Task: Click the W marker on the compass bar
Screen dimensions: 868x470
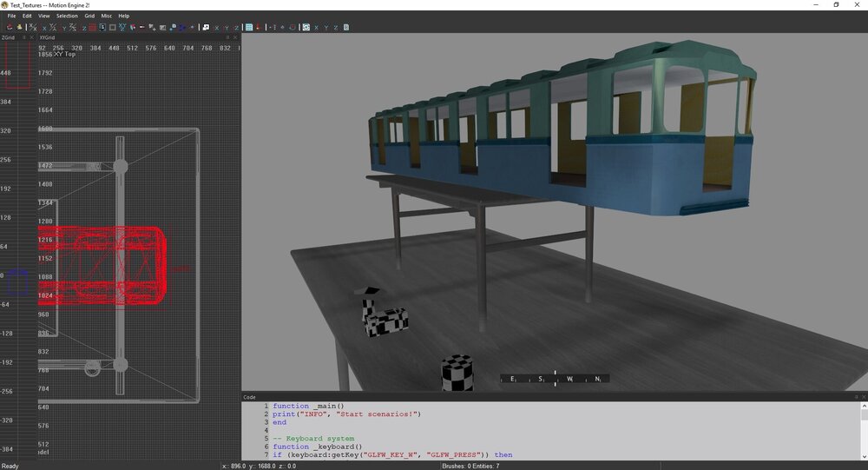Action: point(569,379)
